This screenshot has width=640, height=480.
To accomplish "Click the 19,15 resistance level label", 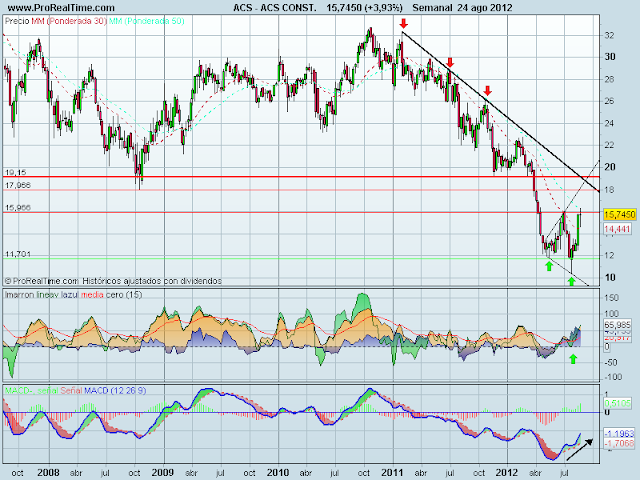I will click(x=16, y=172).
